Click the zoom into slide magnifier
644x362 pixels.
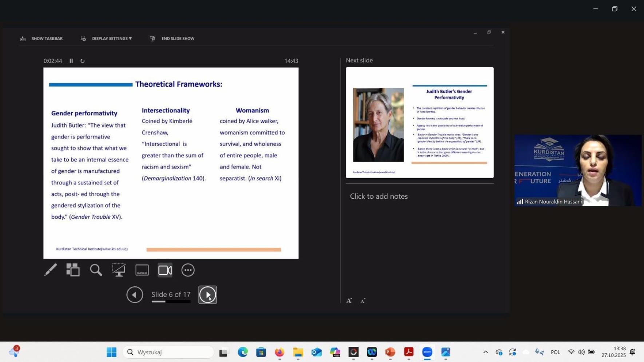click(x=96, y=270)
